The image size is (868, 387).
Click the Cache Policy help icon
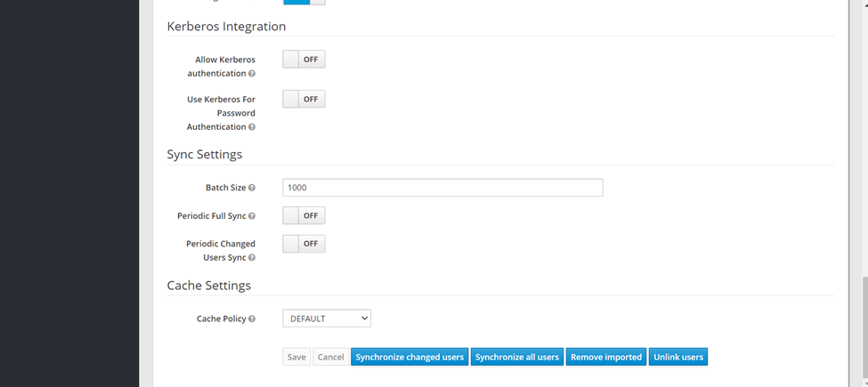pos(252,318)
